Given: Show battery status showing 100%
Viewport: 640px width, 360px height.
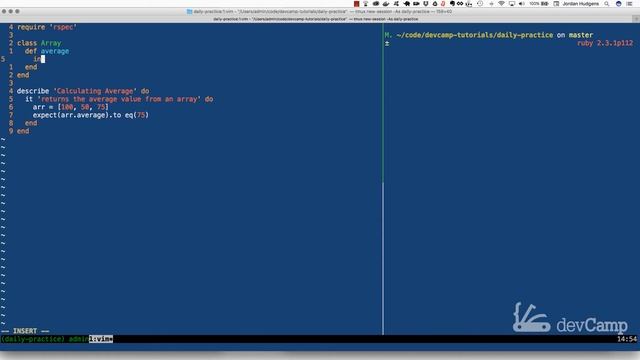Looking at the screenshot, I should coord(539,4).
